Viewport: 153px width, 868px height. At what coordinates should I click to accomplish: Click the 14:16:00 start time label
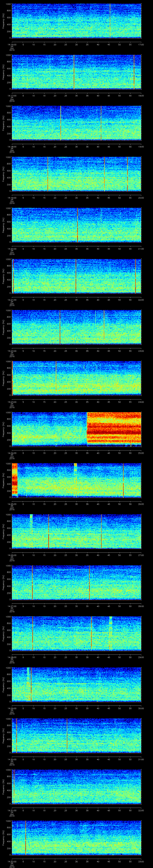point(12,44)
